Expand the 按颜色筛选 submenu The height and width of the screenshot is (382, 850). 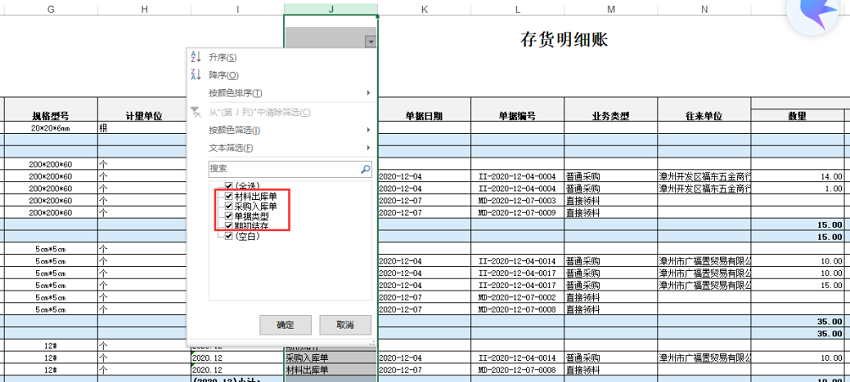pyautogui.click(x=368, y=130)
